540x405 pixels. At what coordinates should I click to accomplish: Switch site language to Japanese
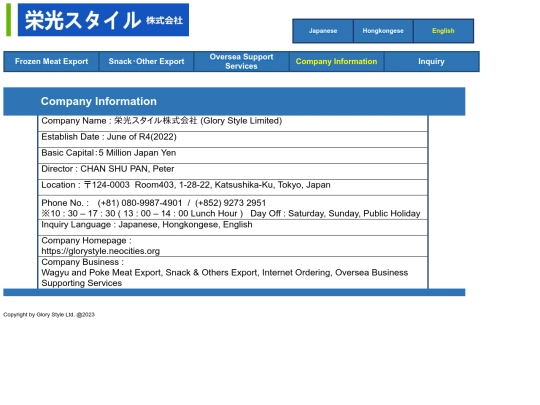[323, 31]
